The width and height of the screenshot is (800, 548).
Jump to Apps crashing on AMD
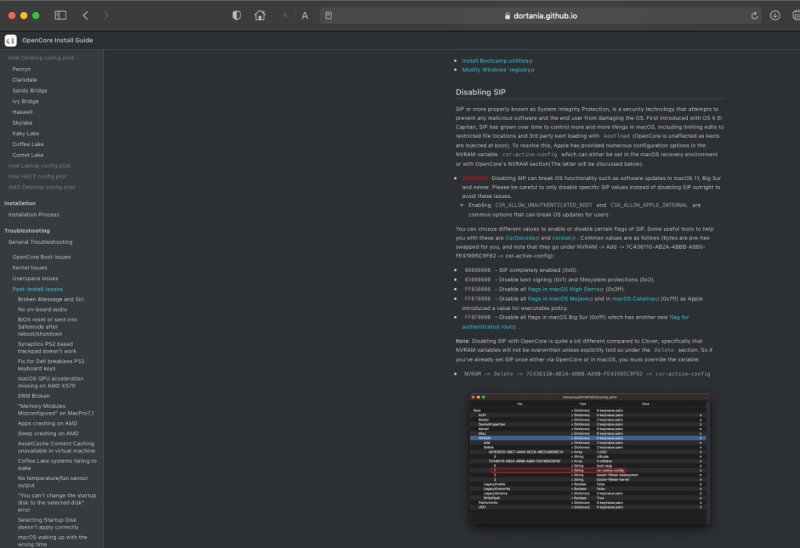[x=47, y=424]
